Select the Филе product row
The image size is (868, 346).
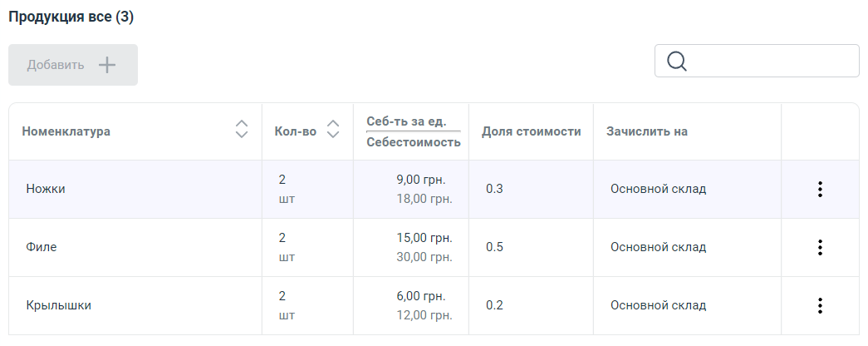pos(41,247)
